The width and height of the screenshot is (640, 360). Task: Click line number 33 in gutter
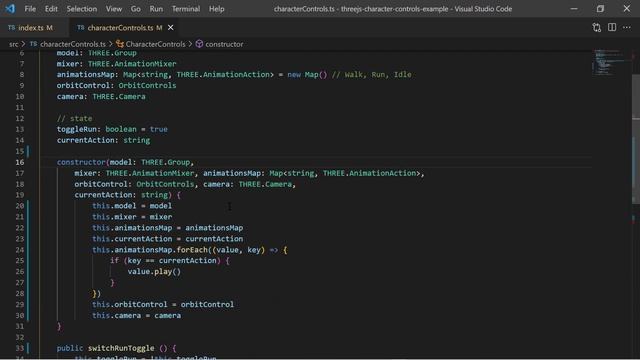point(20,348)
